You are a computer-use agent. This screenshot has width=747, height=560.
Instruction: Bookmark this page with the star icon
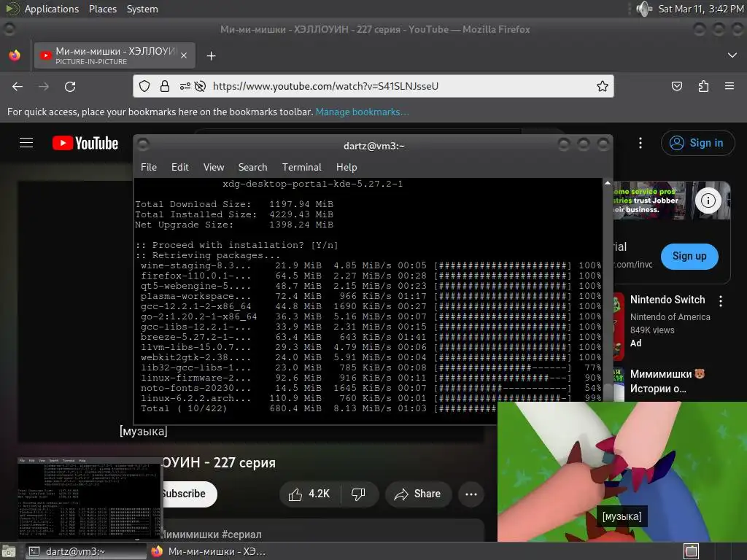pyautogui.click(x=602, y=86)
